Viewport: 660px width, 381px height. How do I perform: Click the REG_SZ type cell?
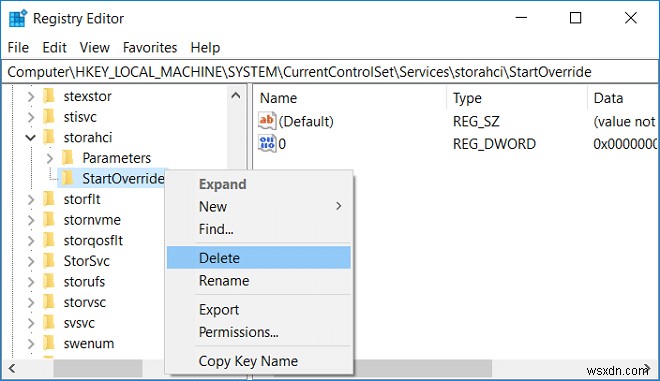point(476,121)
